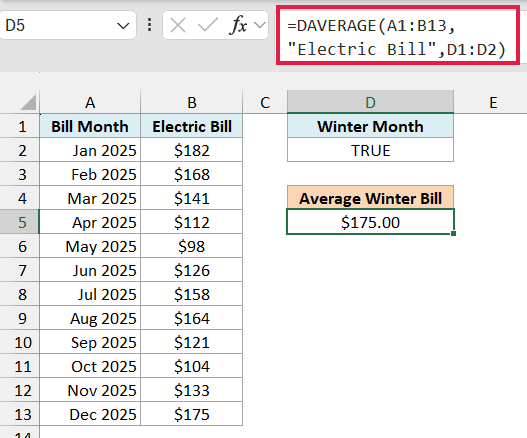Select column C header
Image resolution: width=527 pixels, height=438 pixels.
coord(265,102)
